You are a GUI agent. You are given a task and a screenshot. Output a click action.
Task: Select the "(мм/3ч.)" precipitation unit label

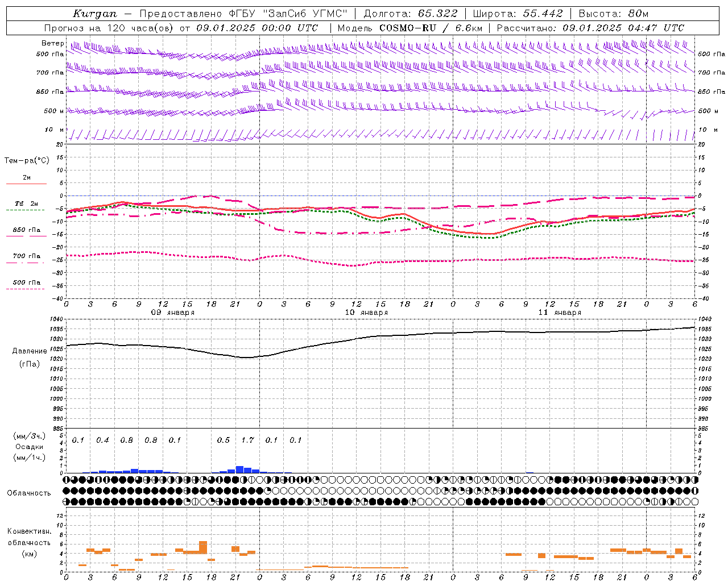click(x=29, y=436)
